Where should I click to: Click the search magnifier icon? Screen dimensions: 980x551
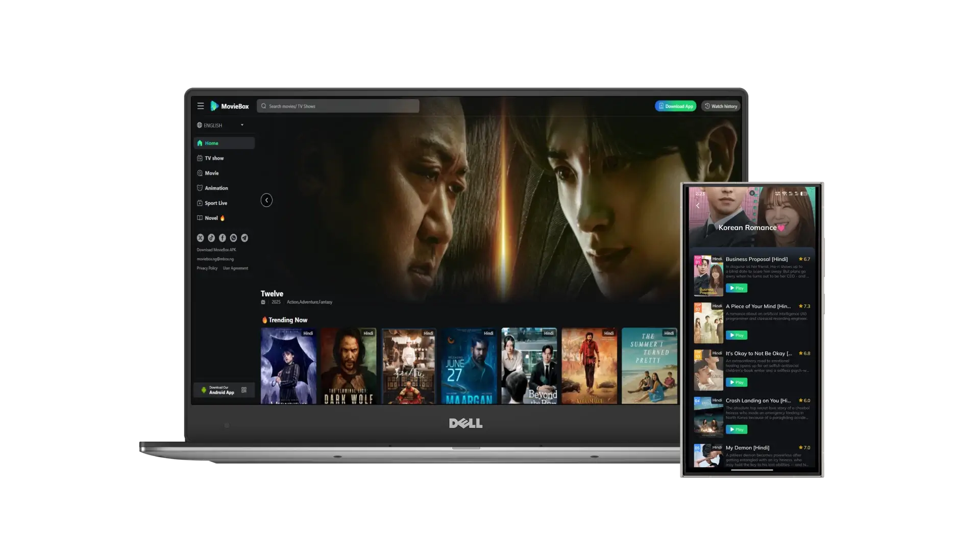tap(264, 106)
